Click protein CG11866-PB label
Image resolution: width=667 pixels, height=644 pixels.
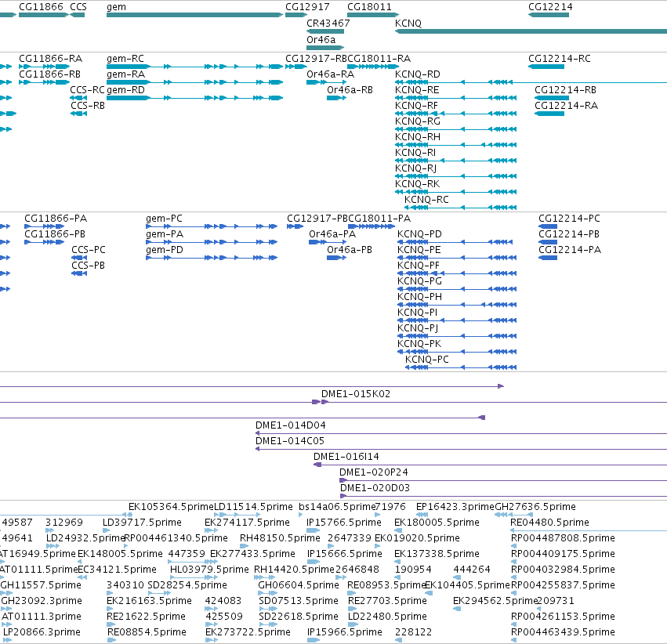click(54, 233)
